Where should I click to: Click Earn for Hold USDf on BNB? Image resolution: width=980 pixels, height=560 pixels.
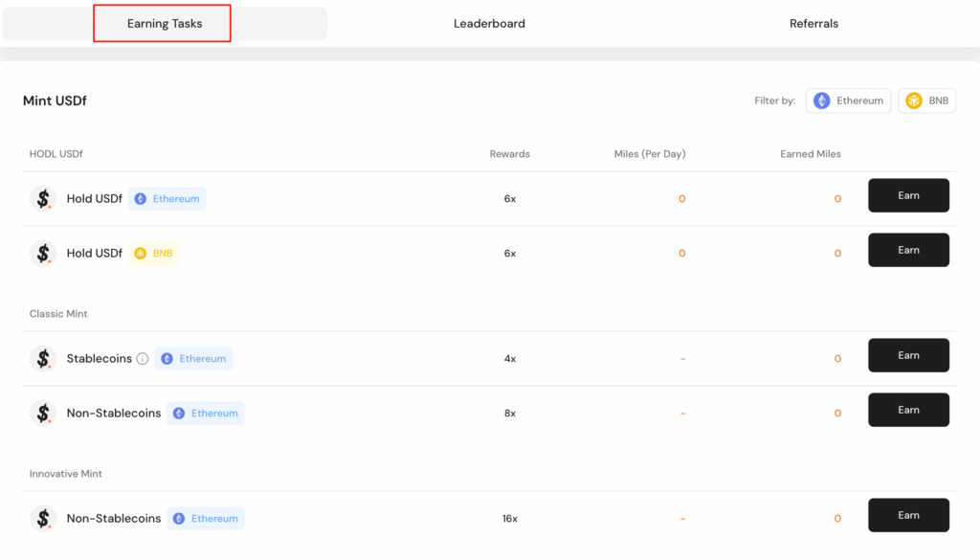point(909,250)
